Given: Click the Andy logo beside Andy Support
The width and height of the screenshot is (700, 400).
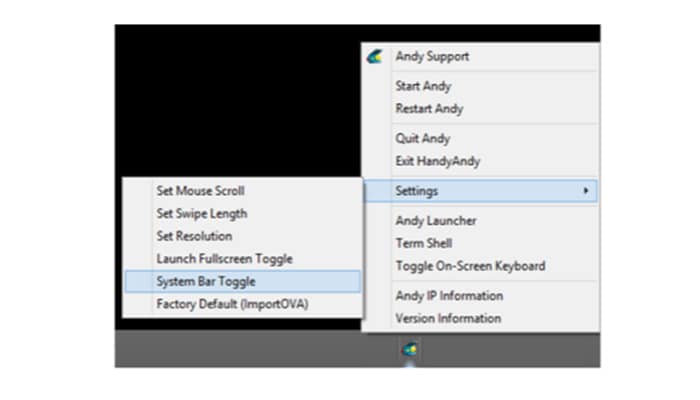Looking at the screenshot, I should 375,57.
